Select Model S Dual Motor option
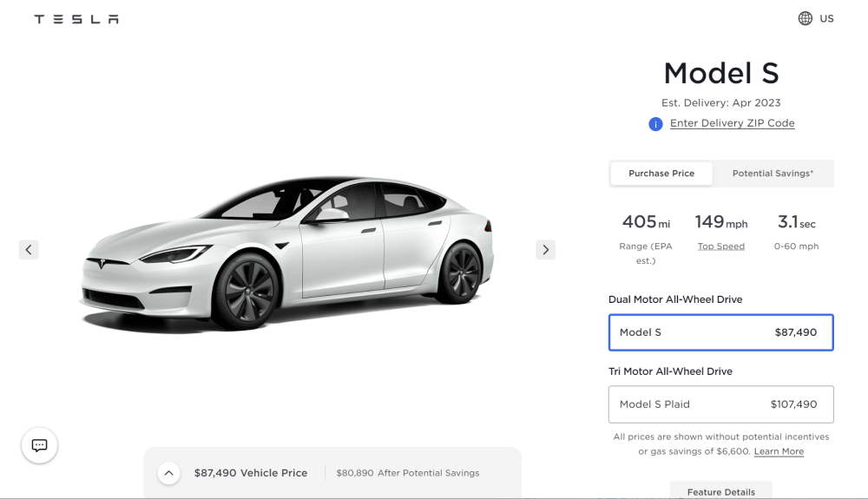 (720, 332)
